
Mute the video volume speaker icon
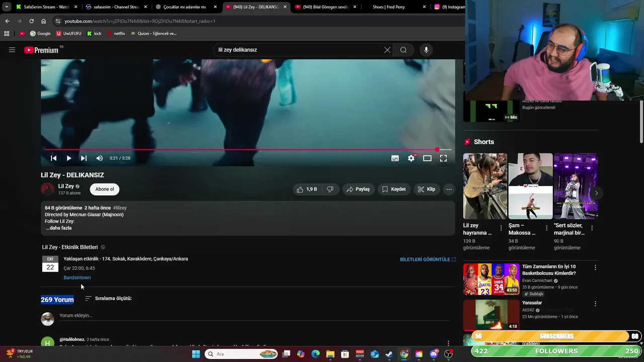100,158
